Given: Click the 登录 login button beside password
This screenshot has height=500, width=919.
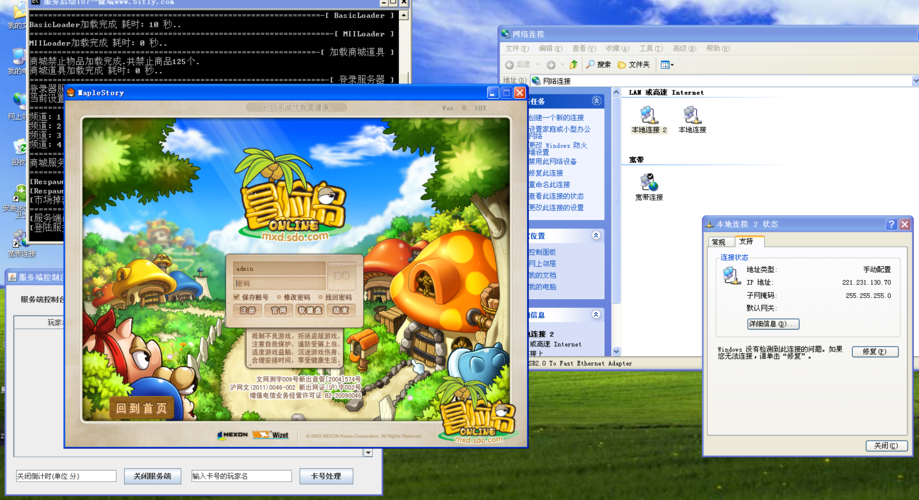Looking at the screenshot, I should click(341, 275).
